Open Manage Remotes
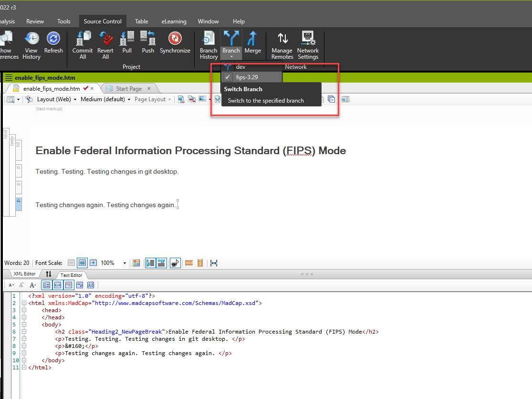The height and width of the screenshot is (399, 532). (282, 44)
